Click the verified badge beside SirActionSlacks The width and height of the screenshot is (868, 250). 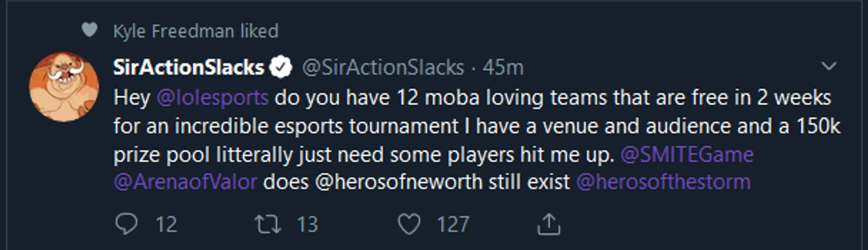click(282, 68)
